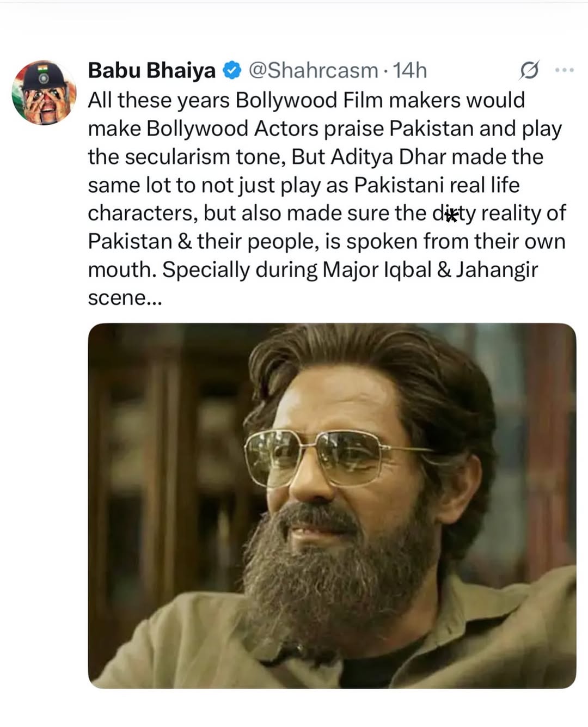This screenshot has height=727, width=588.
Task: Click the "Babu Bhaiya" display name
Action: (152, 70)
